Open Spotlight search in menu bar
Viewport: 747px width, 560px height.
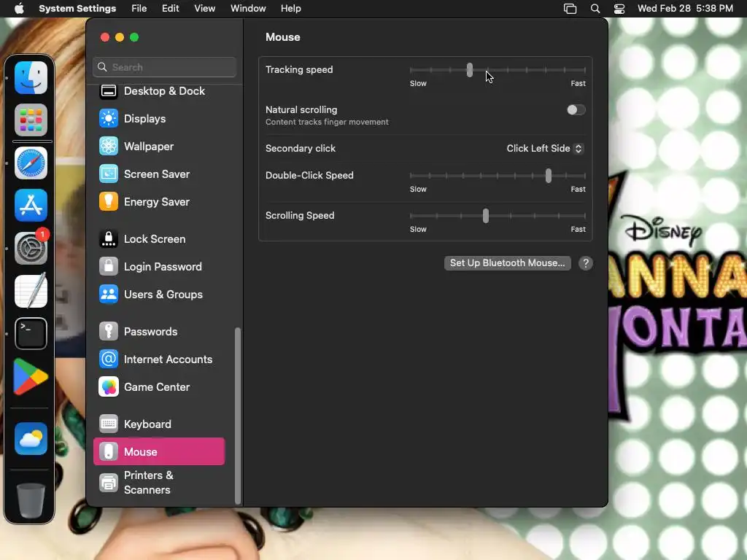(x=595, y=9)
